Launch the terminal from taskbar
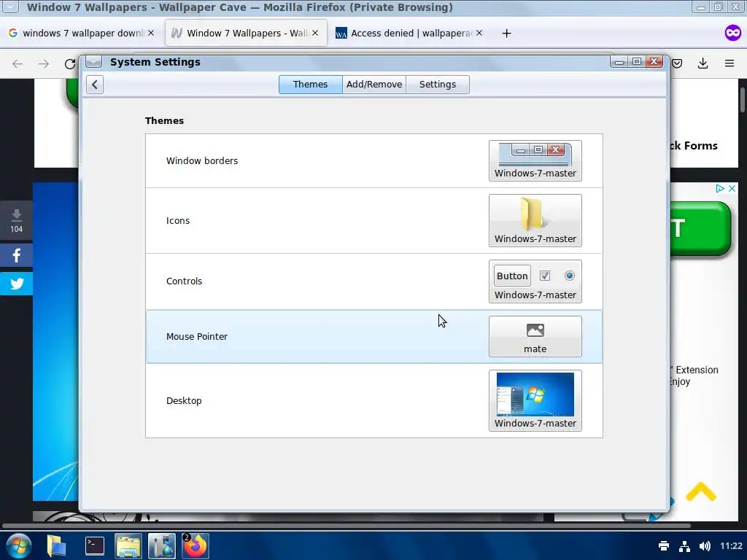 coord(94,545)
